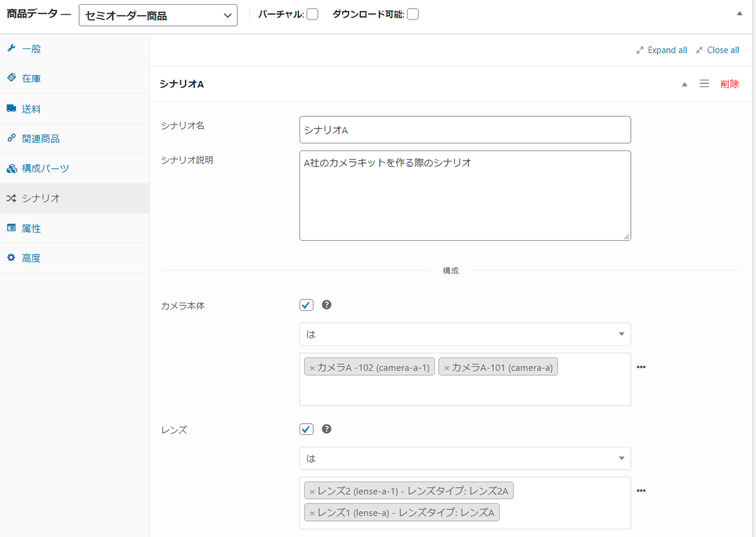Click the 構成 section label
756x537 pixels.
[x=451, y=271]
